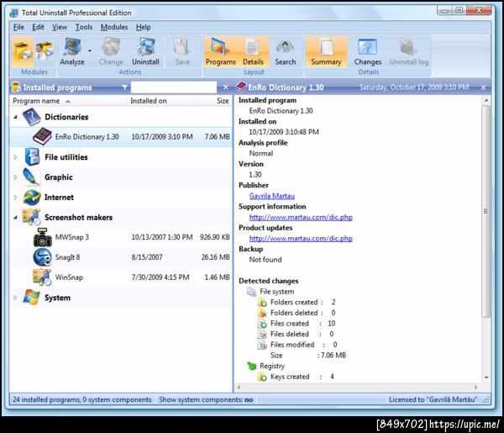Click the program filter search box
Image resolution: width=504 pixels, height=433 pixels.
point(174,87)
